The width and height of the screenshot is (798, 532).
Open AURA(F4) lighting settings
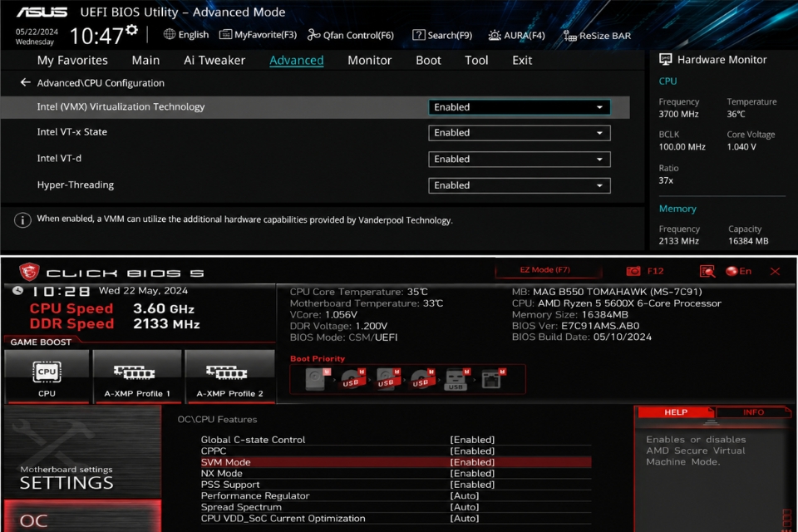516,35
